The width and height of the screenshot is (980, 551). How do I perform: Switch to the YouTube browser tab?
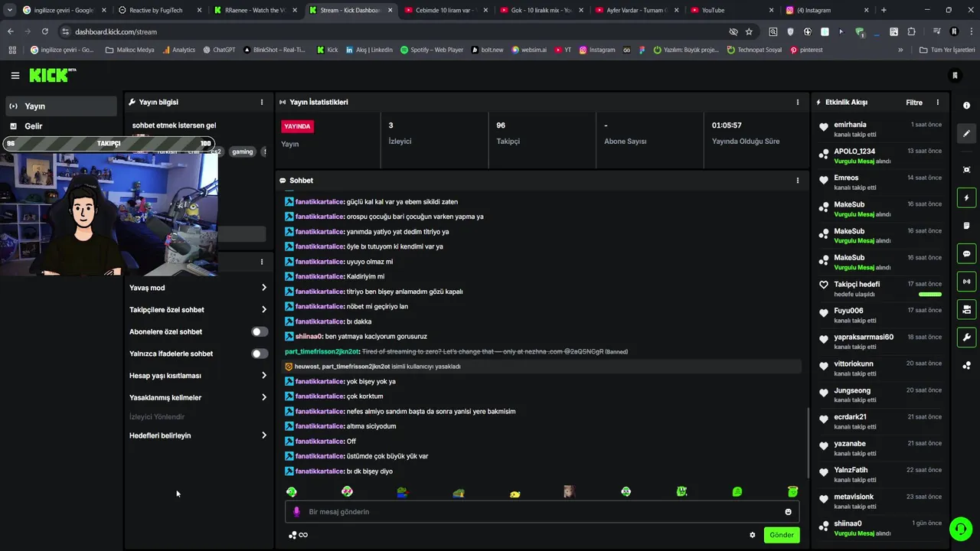tap(730, 10)
